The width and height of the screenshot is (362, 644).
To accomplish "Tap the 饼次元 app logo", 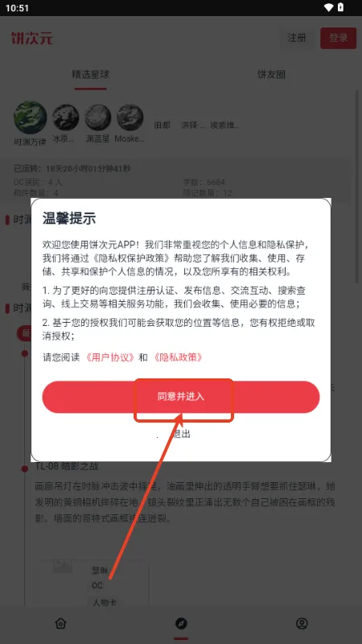I will [x=32, y=38].
